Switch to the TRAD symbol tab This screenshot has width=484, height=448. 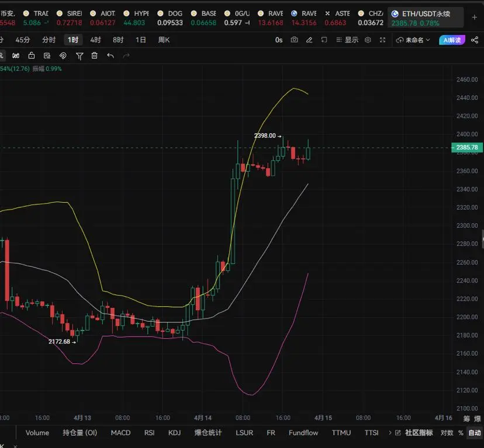(36, 18)
